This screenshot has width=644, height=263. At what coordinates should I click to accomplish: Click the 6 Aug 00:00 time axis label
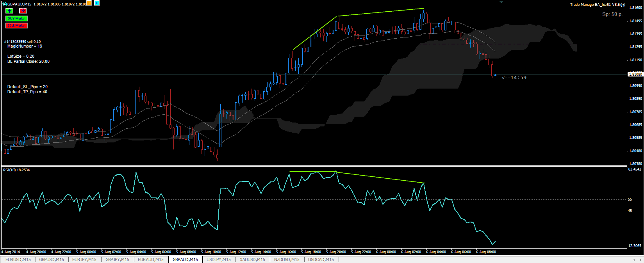click(x=386, y=252)
